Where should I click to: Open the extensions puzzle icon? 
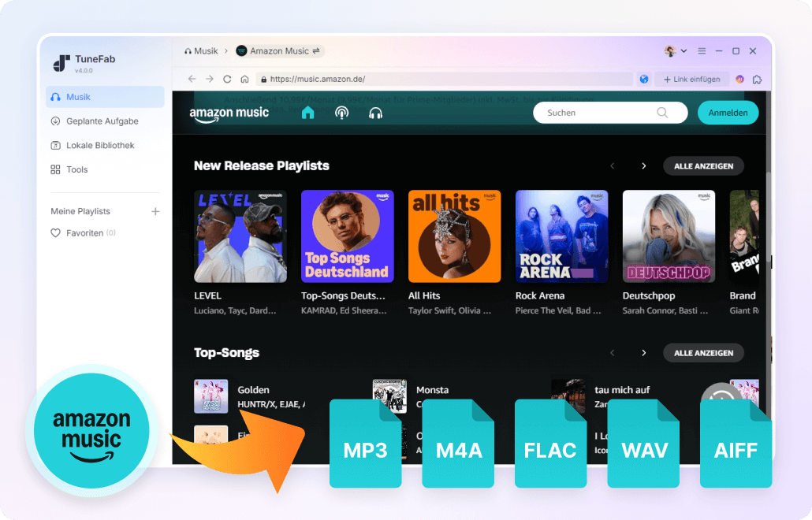point(757,79)
